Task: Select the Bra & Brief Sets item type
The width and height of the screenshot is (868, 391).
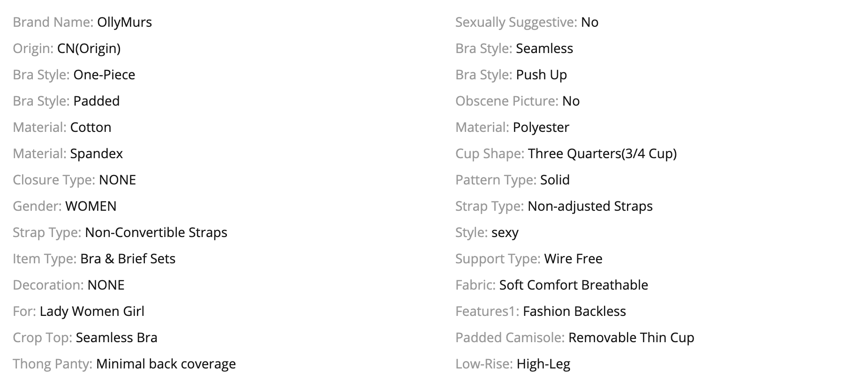Action: point(128,259)
